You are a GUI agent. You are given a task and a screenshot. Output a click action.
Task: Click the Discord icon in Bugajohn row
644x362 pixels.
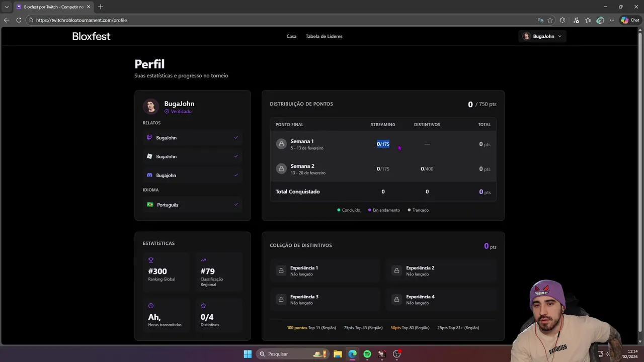[x=149, y=175]
